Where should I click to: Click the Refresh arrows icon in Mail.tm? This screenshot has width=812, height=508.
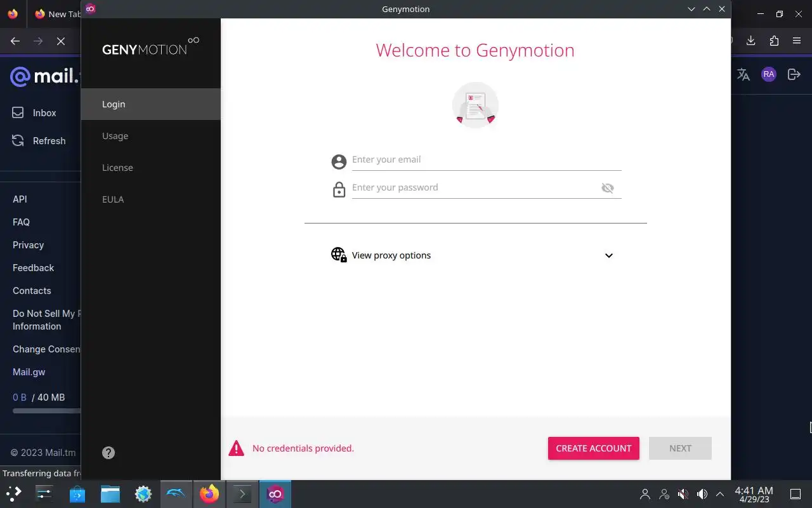click(x=18, y=141)
